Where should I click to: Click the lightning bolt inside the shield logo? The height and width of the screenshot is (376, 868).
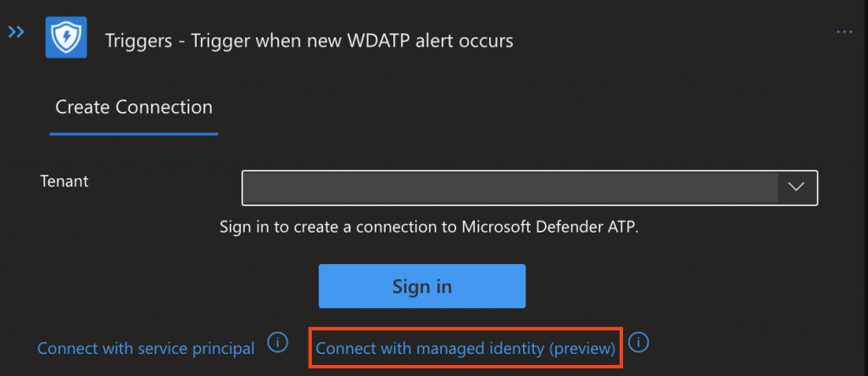(66, 38)
